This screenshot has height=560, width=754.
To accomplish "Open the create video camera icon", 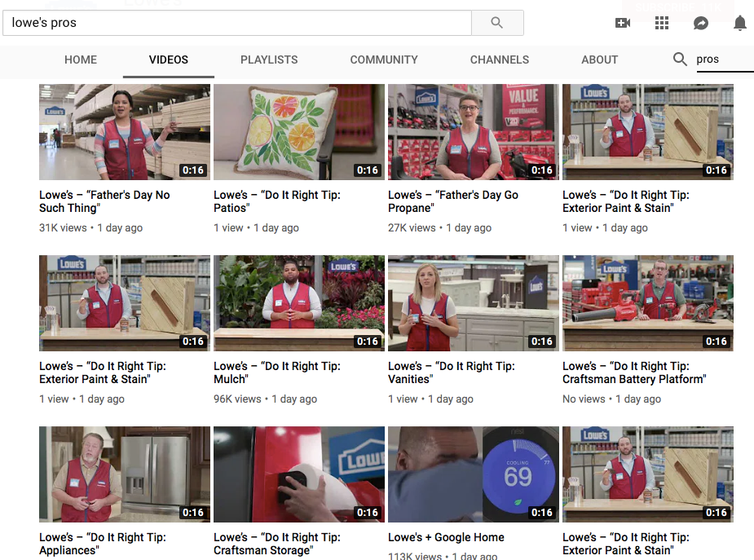I will (x=623, y=23).
